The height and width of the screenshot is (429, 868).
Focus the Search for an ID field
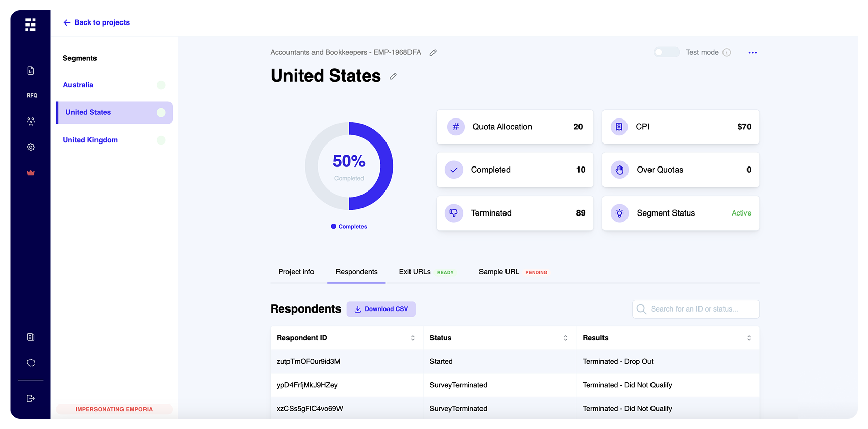pyautogui.click(x=696, y=309)
